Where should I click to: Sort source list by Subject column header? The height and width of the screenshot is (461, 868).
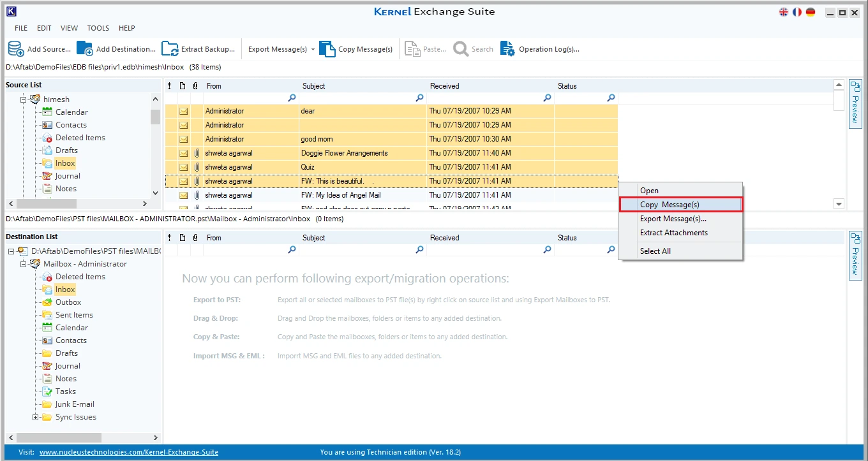pos(363,86)
